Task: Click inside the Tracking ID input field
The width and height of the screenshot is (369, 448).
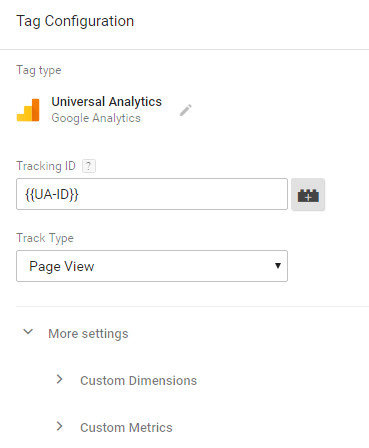Action: [152, 194]
